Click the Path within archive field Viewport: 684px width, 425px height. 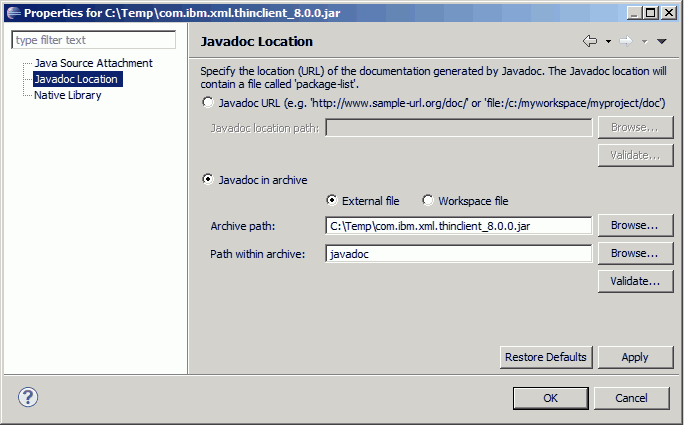click(458, 254)
